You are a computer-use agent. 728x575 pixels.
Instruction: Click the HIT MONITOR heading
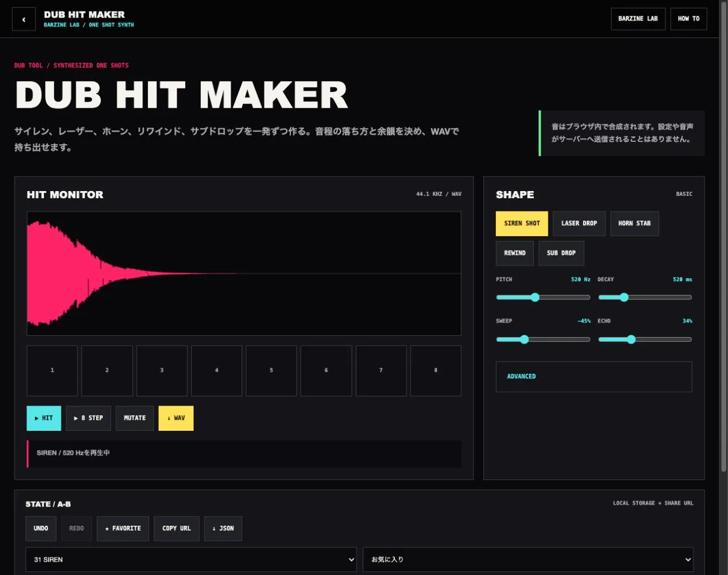point(65,195)
